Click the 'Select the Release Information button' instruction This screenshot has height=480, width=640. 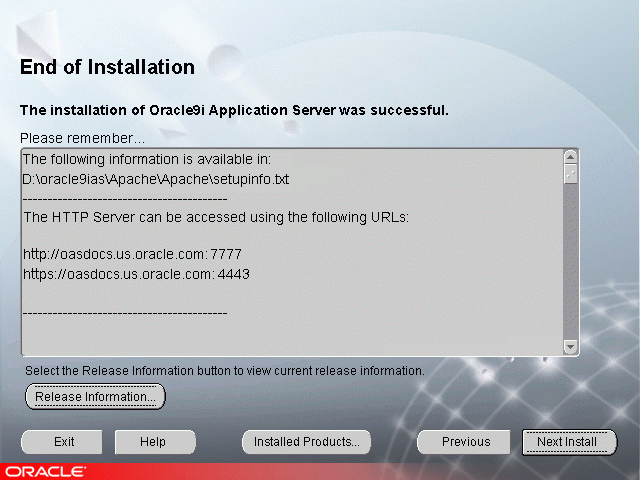coord(225,371)
